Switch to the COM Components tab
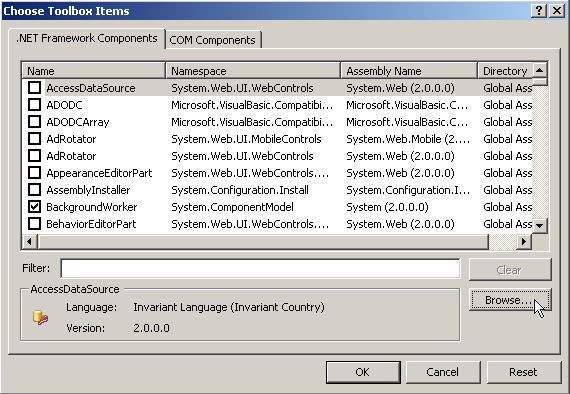This screenshot has height=394, width=570. (213, 40)
